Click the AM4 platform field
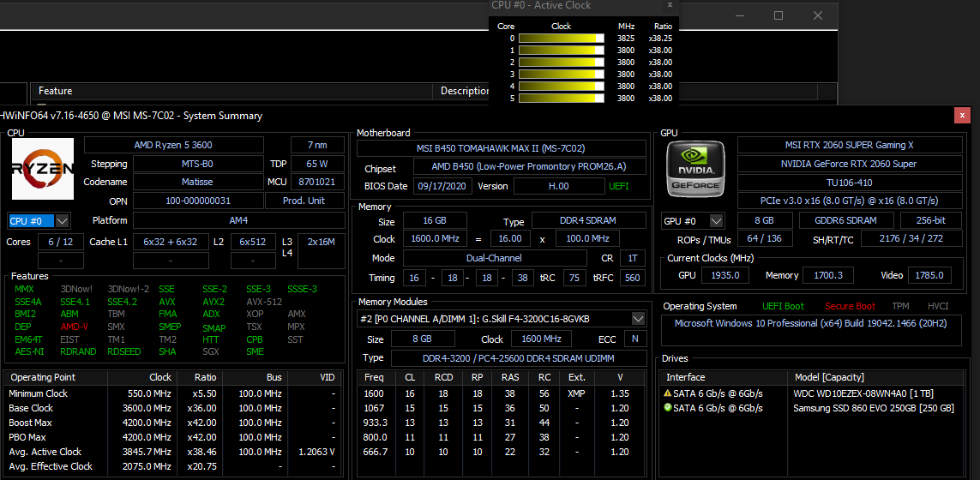The image size is (980, 480). (238, 220)
